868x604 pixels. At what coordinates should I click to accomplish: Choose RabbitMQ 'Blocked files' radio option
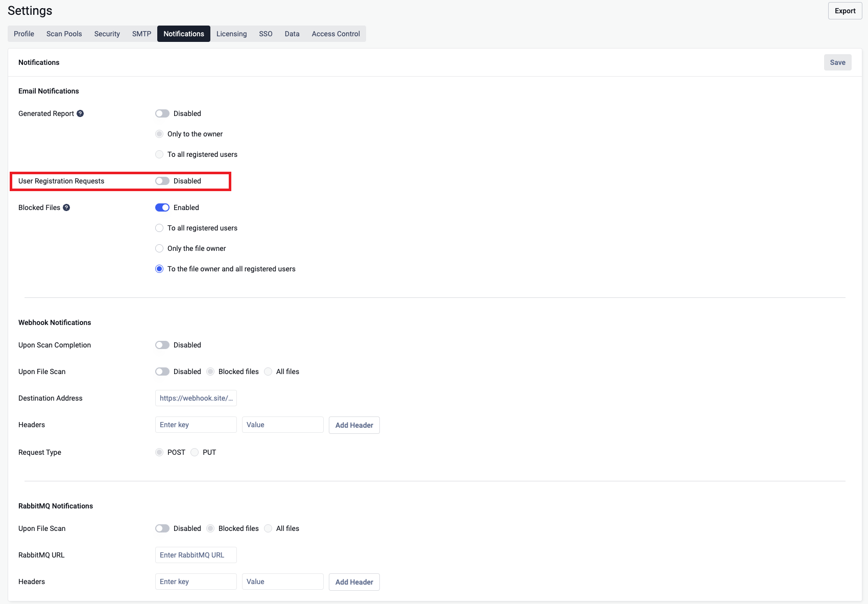point(210,528)
